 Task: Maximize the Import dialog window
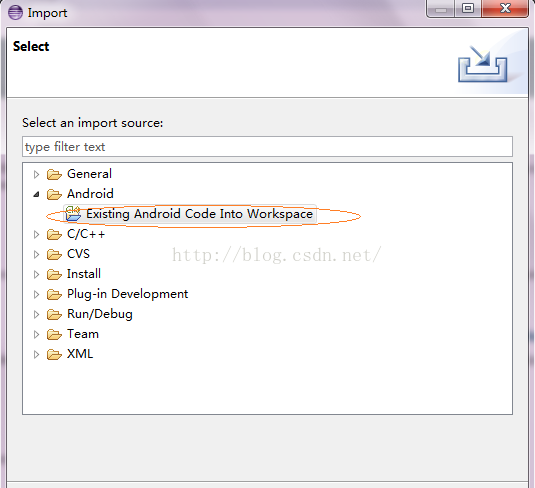[468, 9]
